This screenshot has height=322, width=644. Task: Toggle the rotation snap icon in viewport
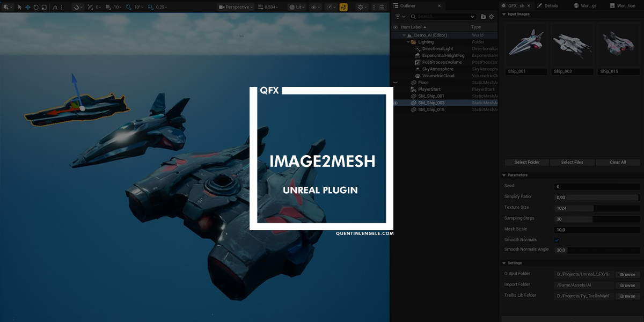click(x=129, y=8)
